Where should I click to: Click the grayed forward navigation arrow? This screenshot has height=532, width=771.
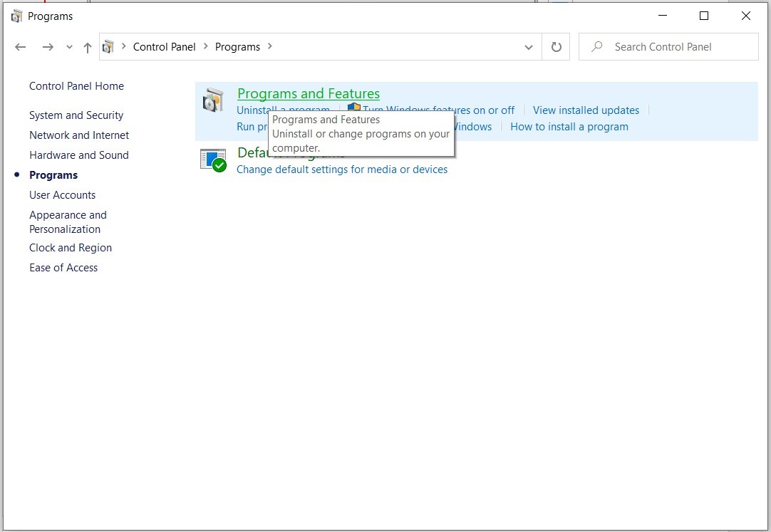pos(47,46)
